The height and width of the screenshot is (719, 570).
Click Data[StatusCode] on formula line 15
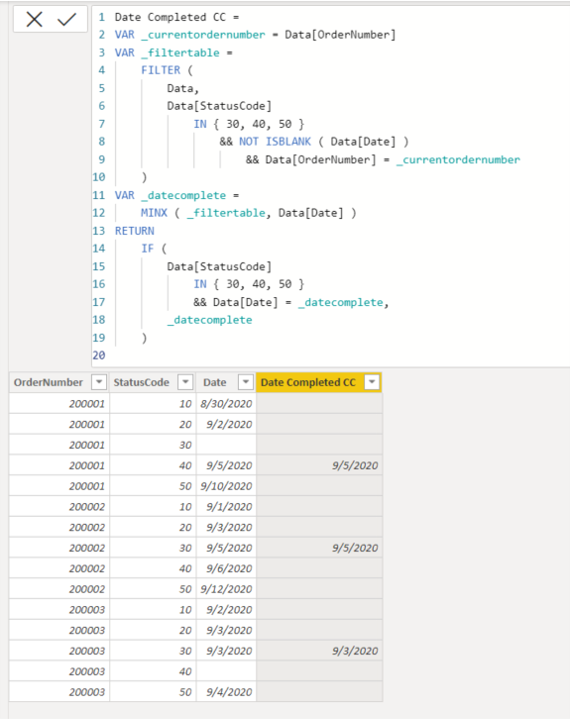point(219,266)
